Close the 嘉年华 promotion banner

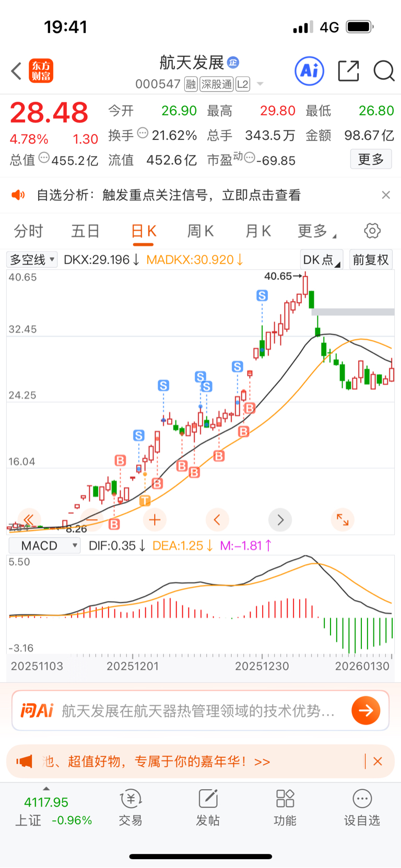tap(378, 762)
